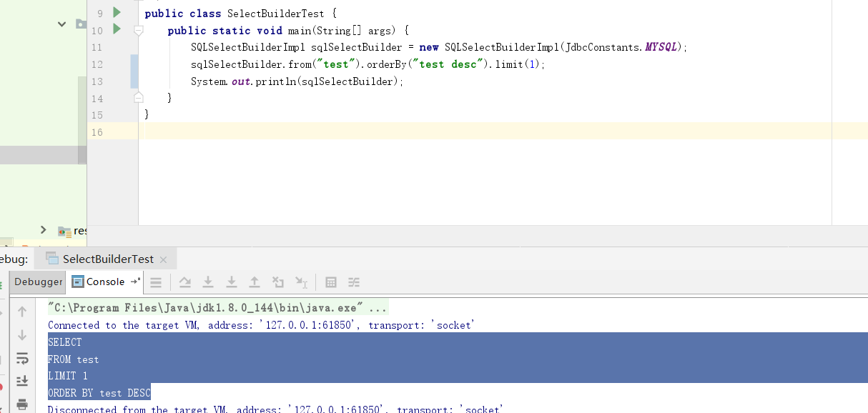Screen dimensions: 868x413
Task: Click the Run to Cursor debugger icon
Action: (302, 282)
